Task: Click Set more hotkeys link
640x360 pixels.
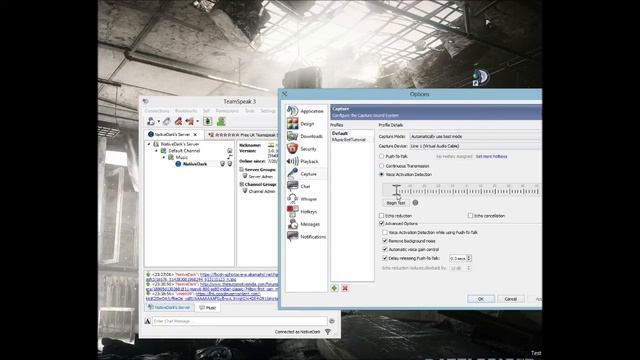Action: point(491,156)
